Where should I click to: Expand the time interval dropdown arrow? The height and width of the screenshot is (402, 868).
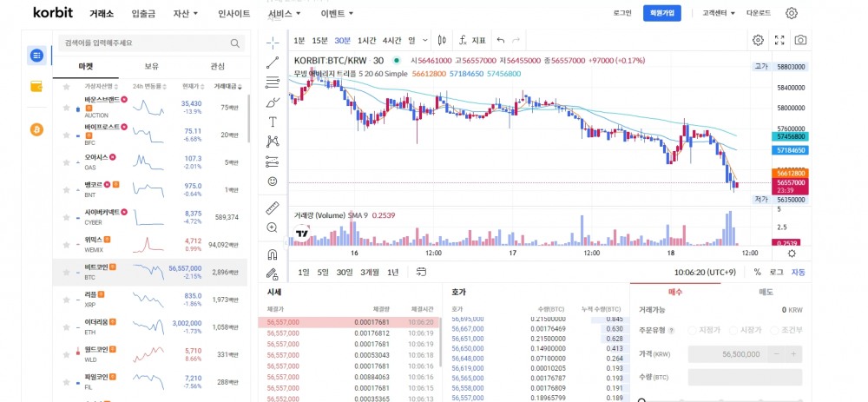pos(425,40)
